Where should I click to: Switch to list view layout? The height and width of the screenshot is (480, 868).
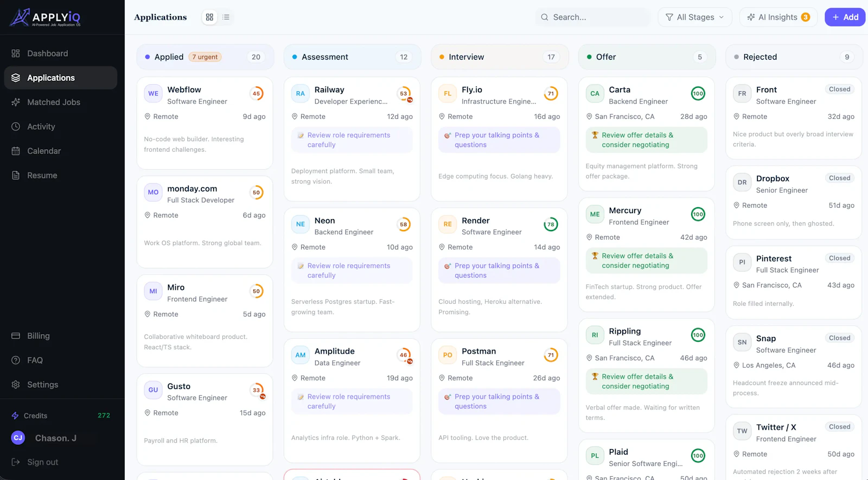click(226, 17)
